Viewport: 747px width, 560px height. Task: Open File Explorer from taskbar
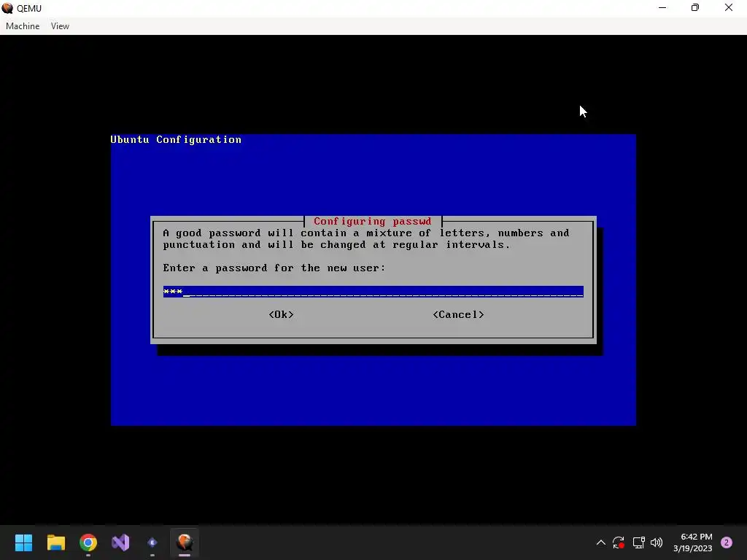coord(55,542)
